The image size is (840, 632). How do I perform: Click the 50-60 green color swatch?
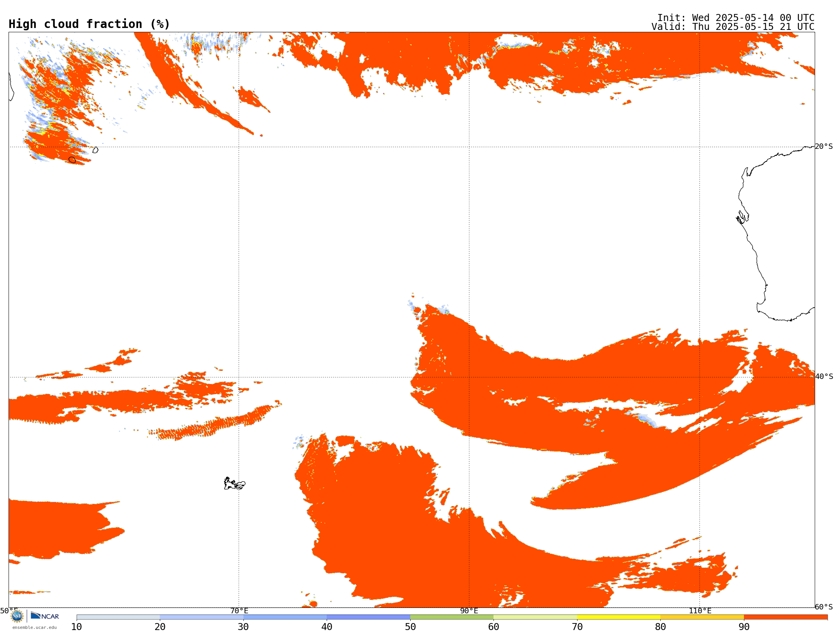click(x=452, y=617)
